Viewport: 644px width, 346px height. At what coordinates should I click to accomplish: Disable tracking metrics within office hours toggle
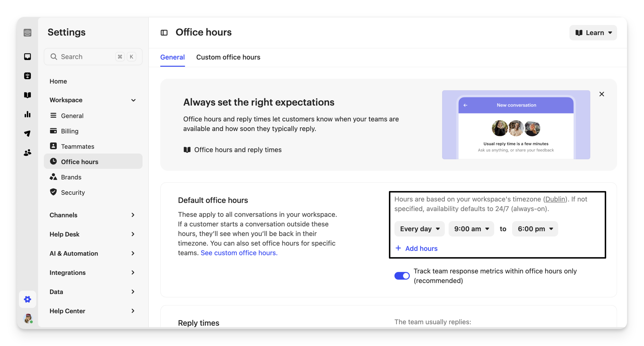point(402,276)
